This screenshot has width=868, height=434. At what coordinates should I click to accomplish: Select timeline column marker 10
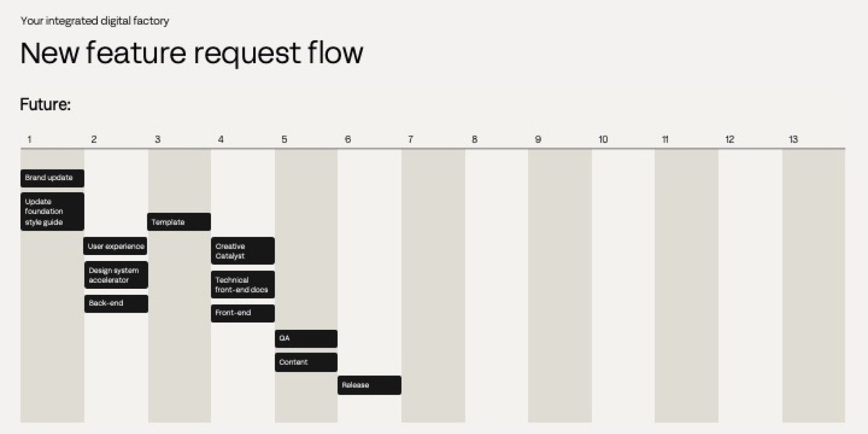603,139
